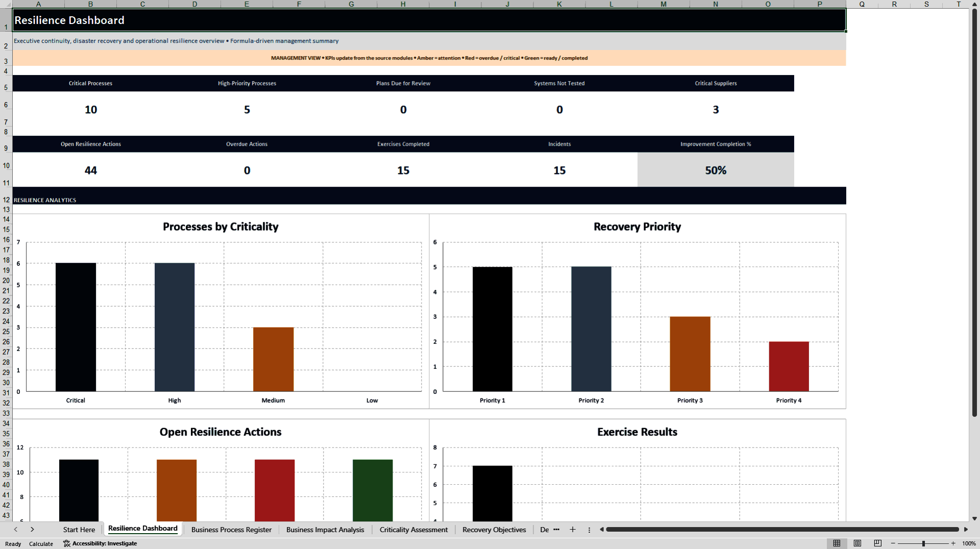
Task: Select column P header
Action: pos(820,4)
